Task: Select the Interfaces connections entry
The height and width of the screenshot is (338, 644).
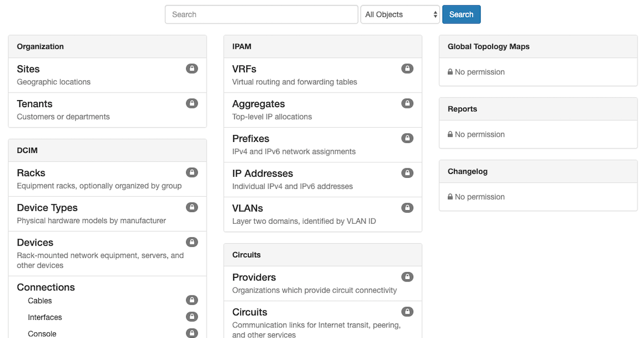Action: point(45,317)
